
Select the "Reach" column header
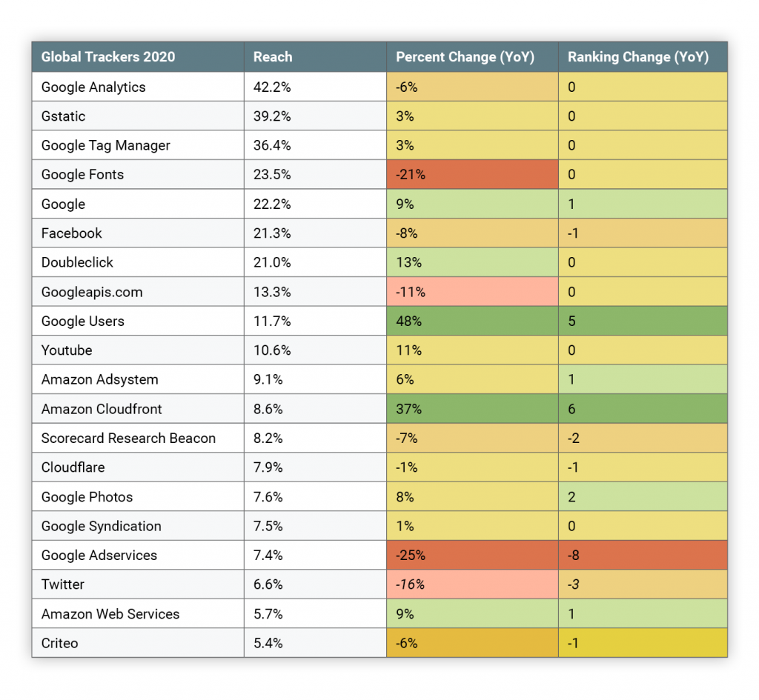coord(273,57)
